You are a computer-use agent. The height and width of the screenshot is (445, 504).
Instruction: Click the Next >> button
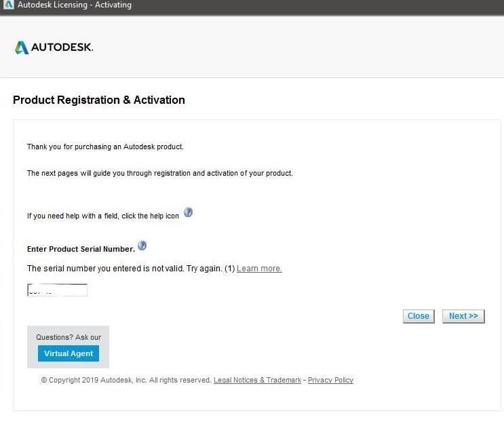[463, 316]
